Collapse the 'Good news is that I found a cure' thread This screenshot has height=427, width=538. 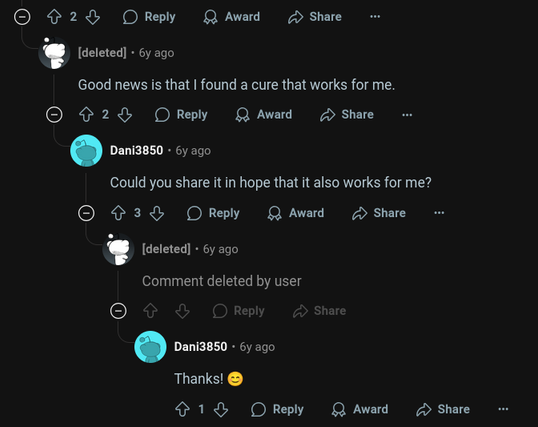[x=54, y=115]
